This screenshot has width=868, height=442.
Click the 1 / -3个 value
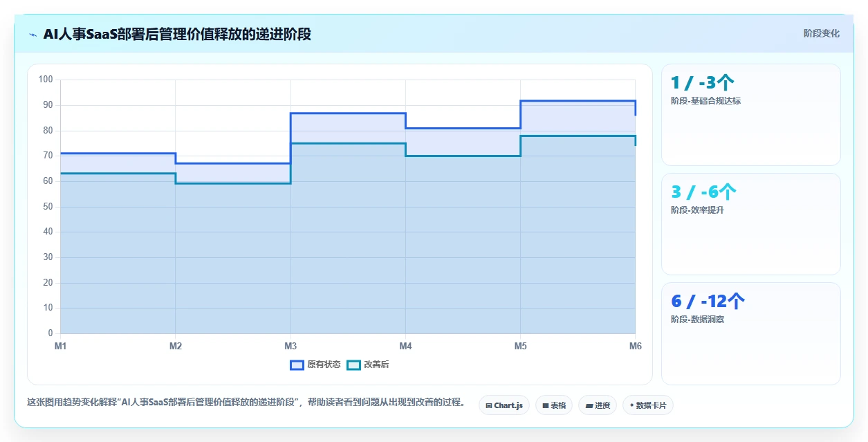click(x=702, y=83)
